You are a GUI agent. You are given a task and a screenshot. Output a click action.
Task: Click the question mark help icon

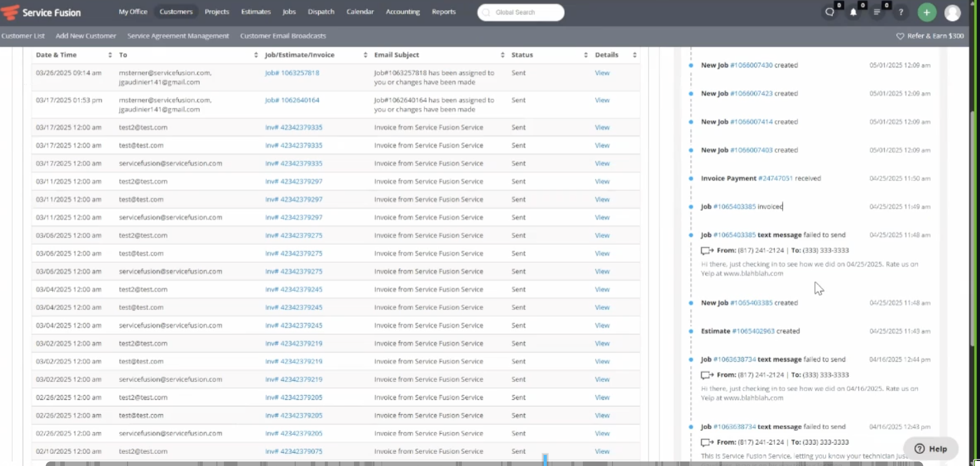click(x=901, y=13)
